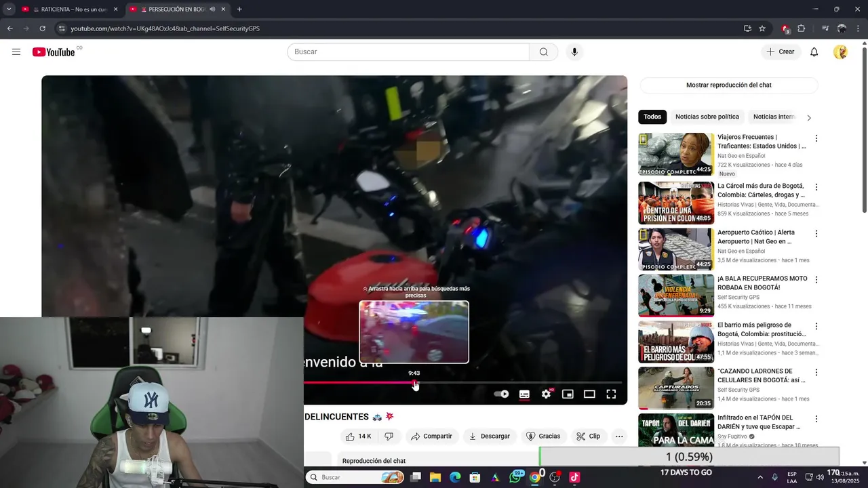Open CAZANDO LADRONES DE CELULARES video title
Screen dimensions: 868x488
[x=762, y=375]
